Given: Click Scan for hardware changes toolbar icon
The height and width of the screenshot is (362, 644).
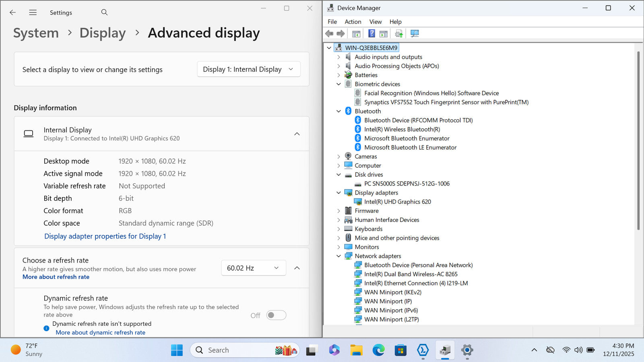Looking at the screenshot, I should pos(415,33).
